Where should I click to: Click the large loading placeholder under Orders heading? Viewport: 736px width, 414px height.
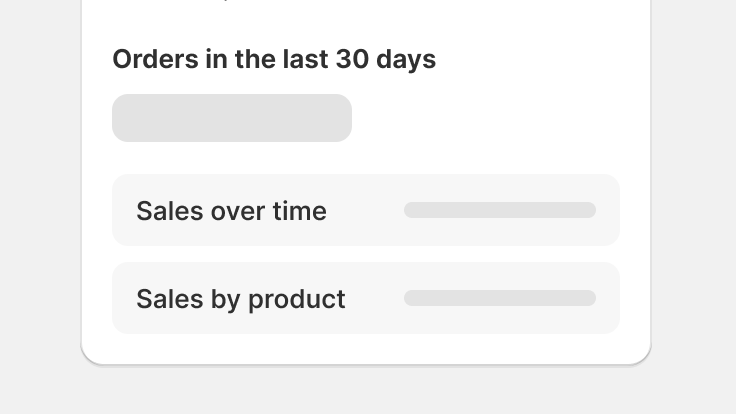click(x=232, y=118)
